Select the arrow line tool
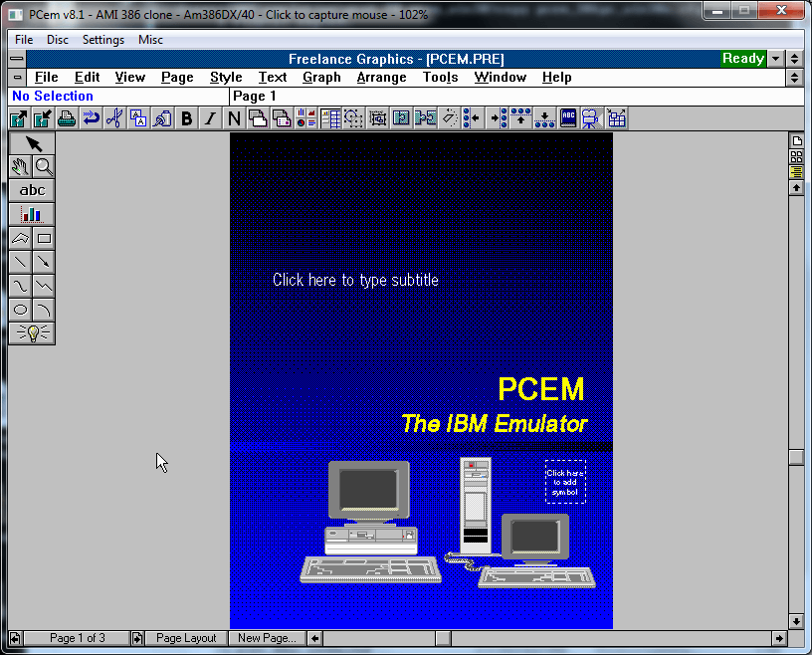Image resolution: width=812 pixels, height=655 pixels. coord(44,262)
